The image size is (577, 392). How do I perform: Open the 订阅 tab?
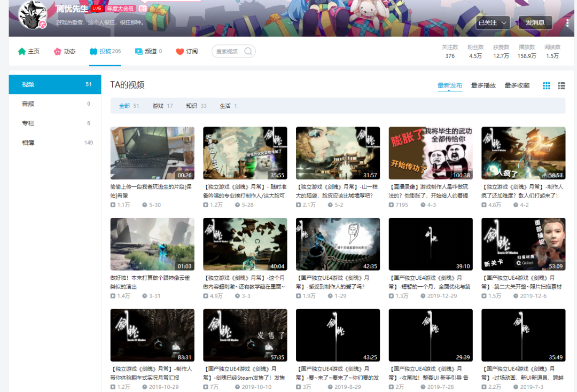click(x=186, y=51)
